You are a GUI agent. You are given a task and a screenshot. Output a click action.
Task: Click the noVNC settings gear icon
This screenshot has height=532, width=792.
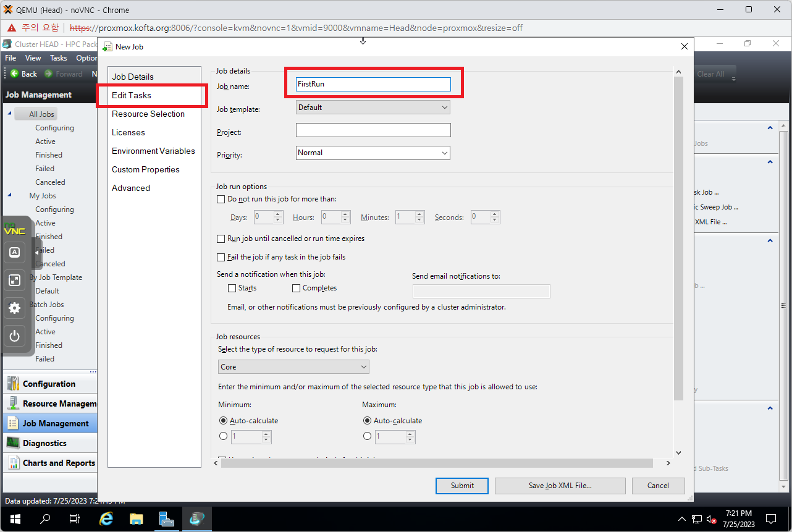click(x=15, y=308)
